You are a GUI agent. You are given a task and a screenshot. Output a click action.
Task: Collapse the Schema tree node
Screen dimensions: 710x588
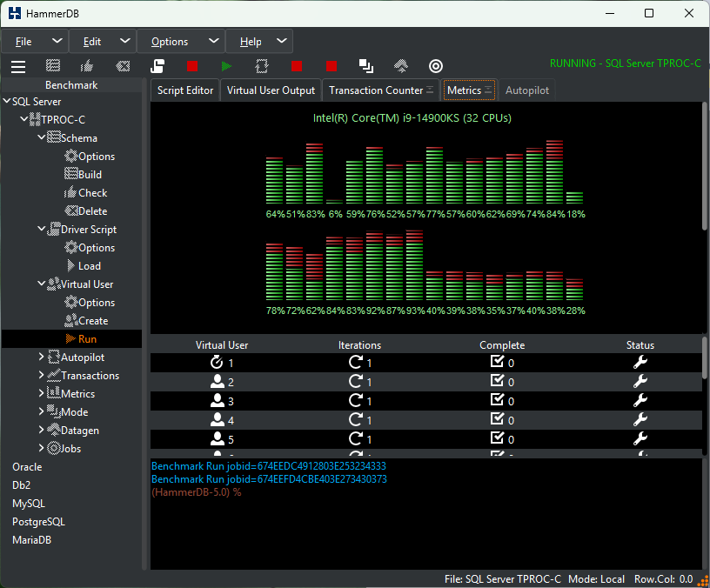tap(41, 137)
